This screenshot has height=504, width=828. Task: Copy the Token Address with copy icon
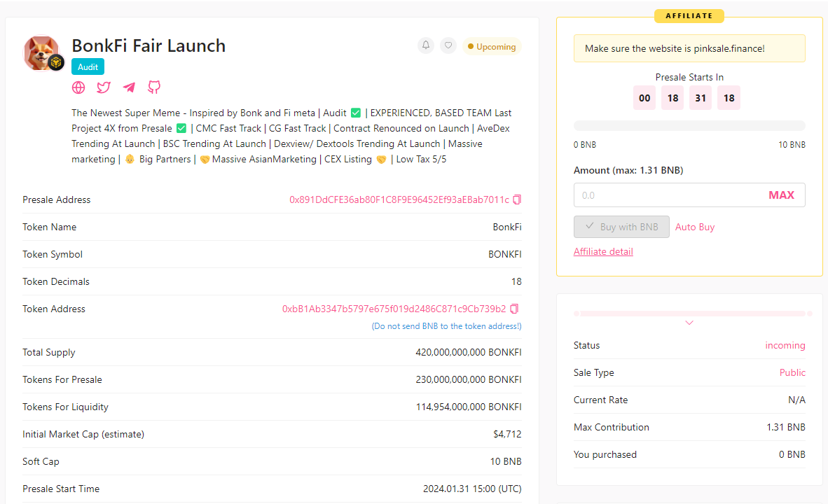[514, 309]
